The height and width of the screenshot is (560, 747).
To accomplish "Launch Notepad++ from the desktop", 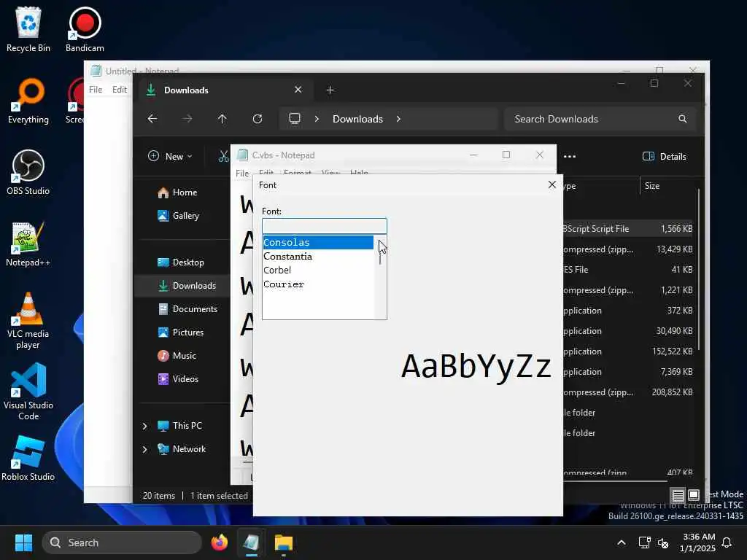I will 28,244.
